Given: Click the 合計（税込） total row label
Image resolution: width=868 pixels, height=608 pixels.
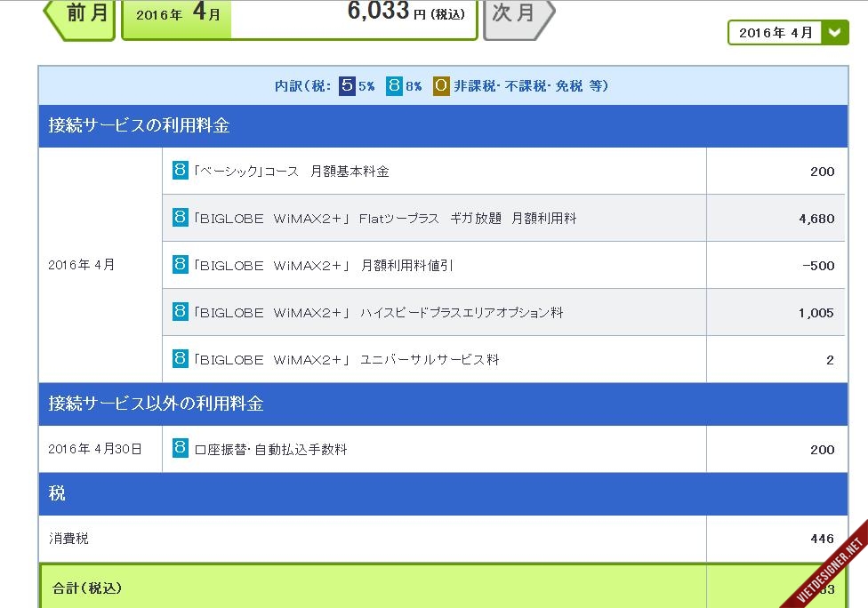Looking at the screenshot, I should [87, 588].
